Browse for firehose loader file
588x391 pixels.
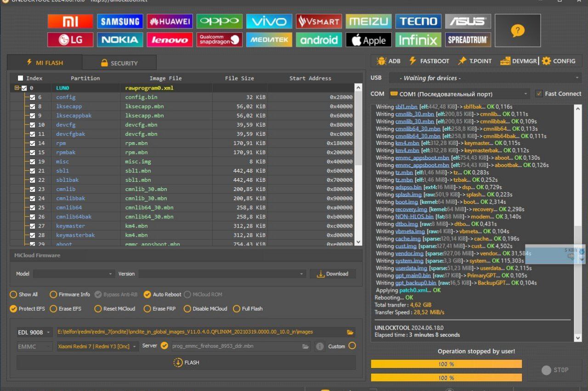pyautogui.click(x=305, y=346)
